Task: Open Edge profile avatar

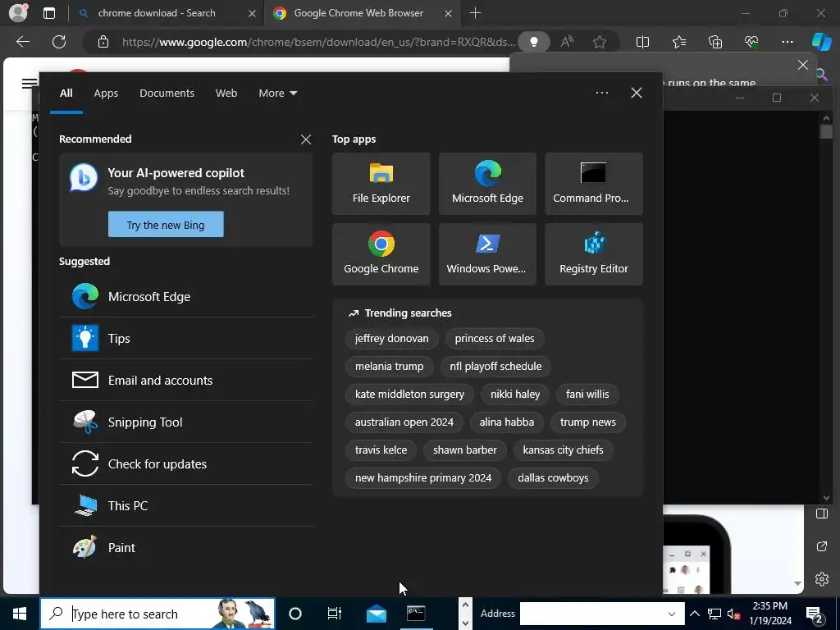Action: [x=18, y=13]
